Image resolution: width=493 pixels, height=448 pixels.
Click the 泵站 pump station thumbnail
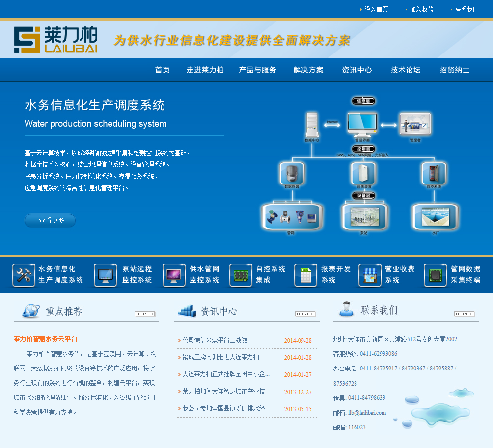point(364,216)
